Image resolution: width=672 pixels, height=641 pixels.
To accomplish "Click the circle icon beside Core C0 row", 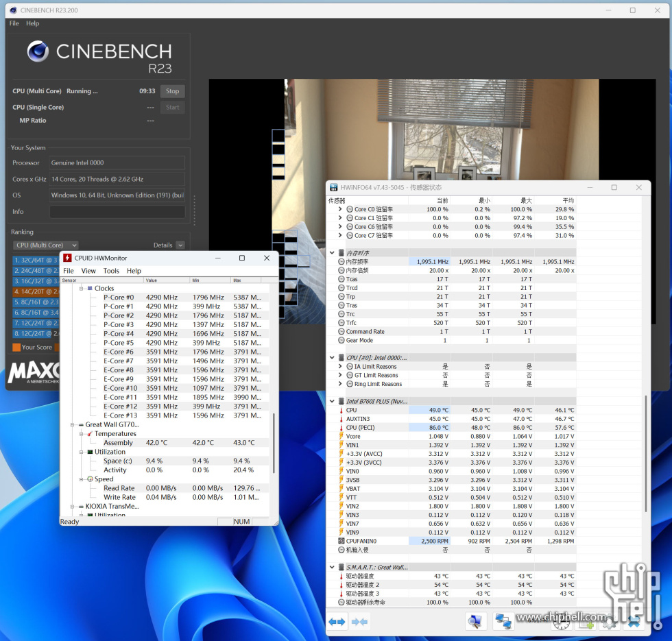I will [350, 210].
